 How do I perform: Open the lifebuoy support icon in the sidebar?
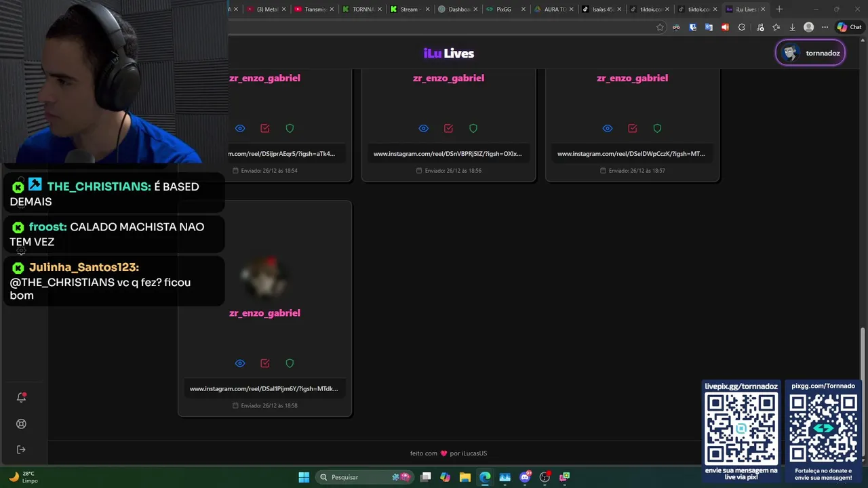[21, 424]
